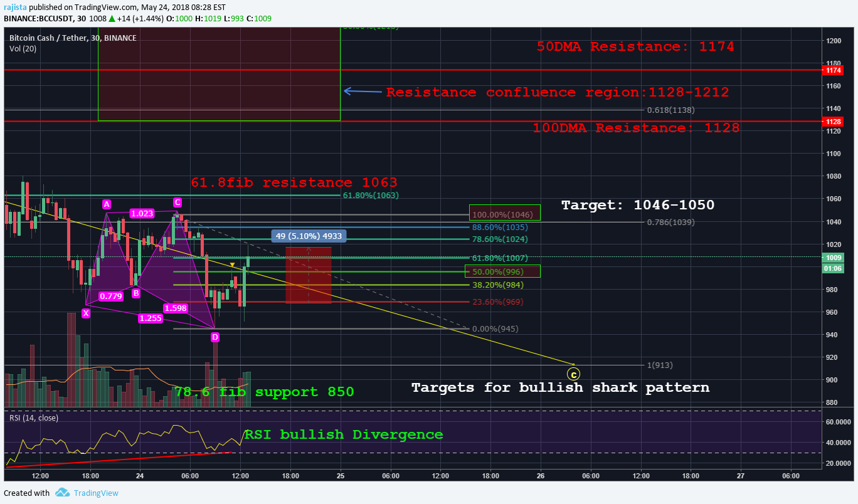Click the Bitcoin Cash / Tether chart title
Image resolution: width=858 pixels, height=504 pixels.
pyautogui.click(x=73, y=38)
